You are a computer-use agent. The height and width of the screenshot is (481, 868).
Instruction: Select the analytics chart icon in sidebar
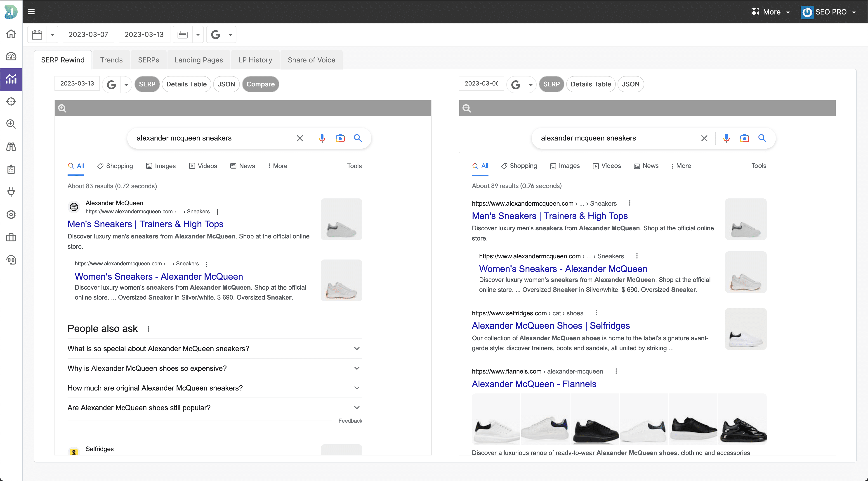(x=11, y=79)
